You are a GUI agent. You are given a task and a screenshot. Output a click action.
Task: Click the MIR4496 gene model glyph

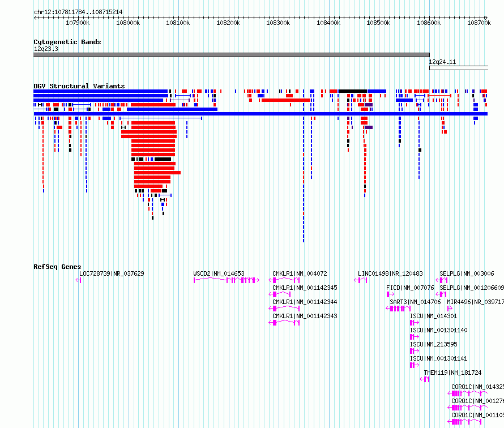[x=450, y=309]
